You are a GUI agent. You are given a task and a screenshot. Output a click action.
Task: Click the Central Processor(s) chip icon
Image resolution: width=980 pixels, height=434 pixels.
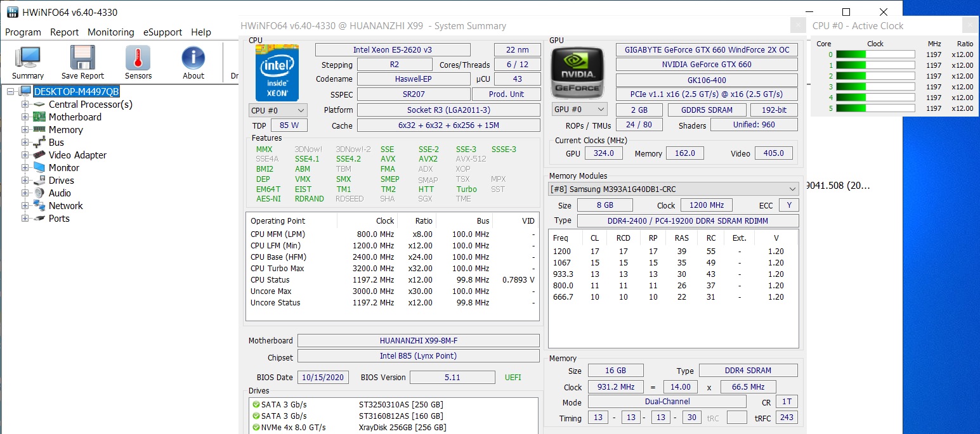click(x=39, y=105)
